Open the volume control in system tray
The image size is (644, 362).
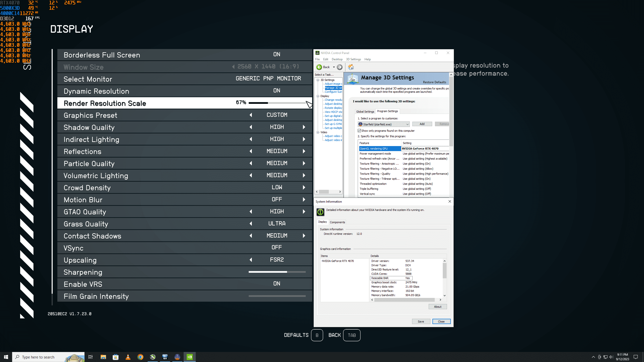(x=611, y=357)
